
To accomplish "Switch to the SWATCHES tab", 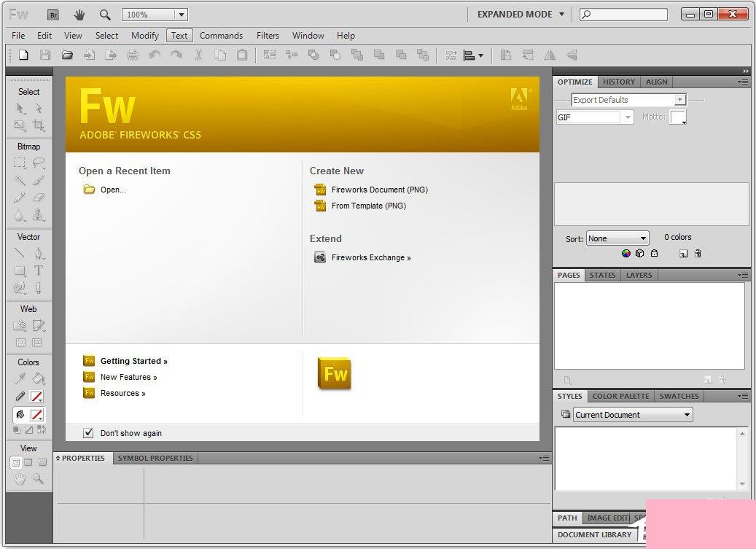I will point(679,396).
